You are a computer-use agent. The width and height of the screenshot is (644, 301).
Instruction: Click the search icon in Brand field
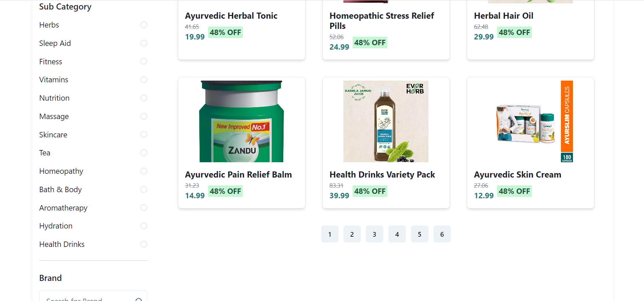[x=139, y=299]
